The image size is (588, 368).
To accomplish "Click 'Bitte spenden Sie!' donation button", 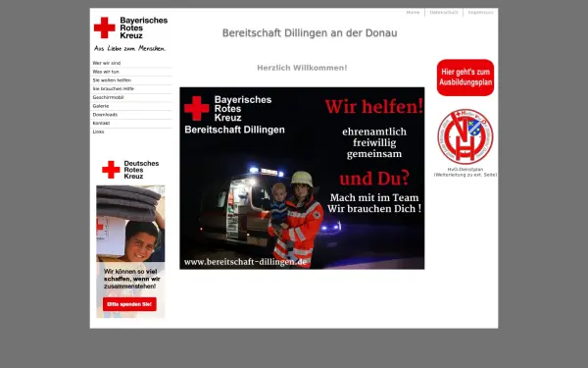I will pyautogui.click(x=129, y=304).
